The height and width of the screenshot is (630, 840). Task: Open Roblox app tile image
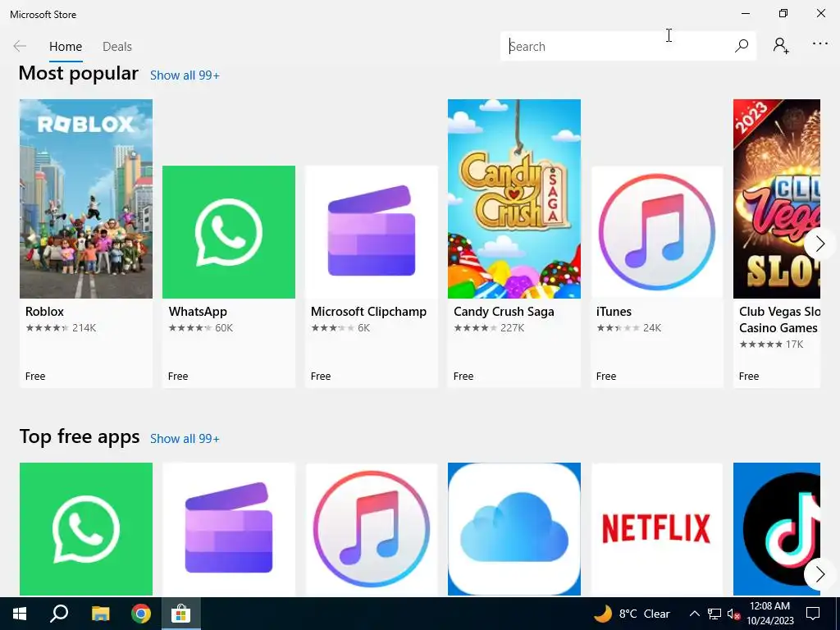coord(86,199)
